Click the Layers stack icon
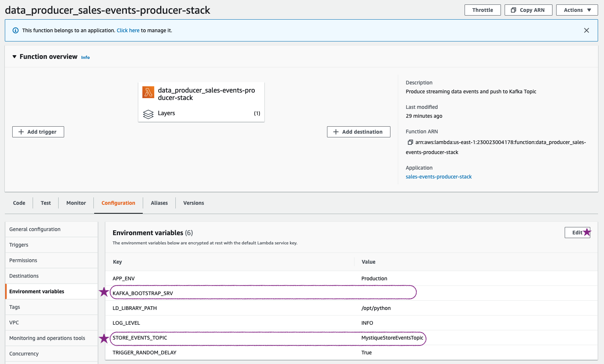The width and height of the screenshot is (604, 364). pyautogui.click(x=148, y=114)
